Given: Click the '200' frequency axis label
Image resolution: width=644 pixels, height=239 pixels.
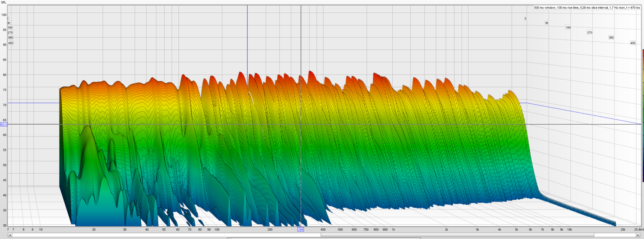Looking at the screenshot, I should point(270,229).
